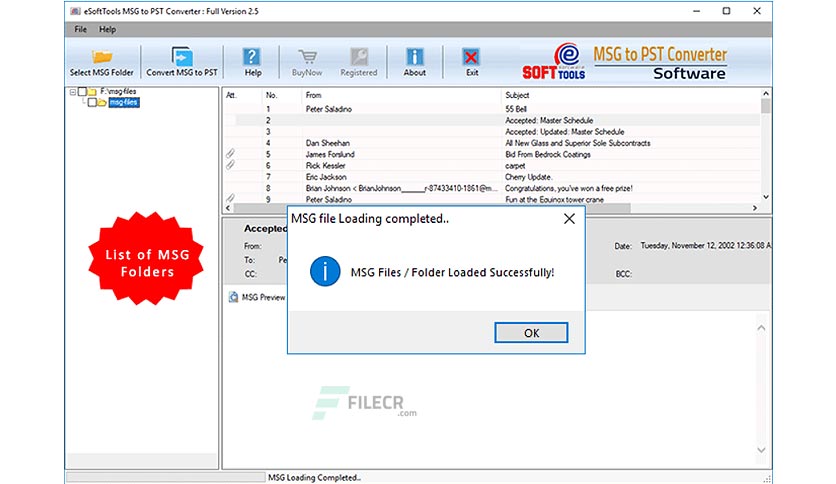This screenshot has height=484, width=836.
Task: Select the Fun at the Equinox tower crane row
Action: [492, 199]
